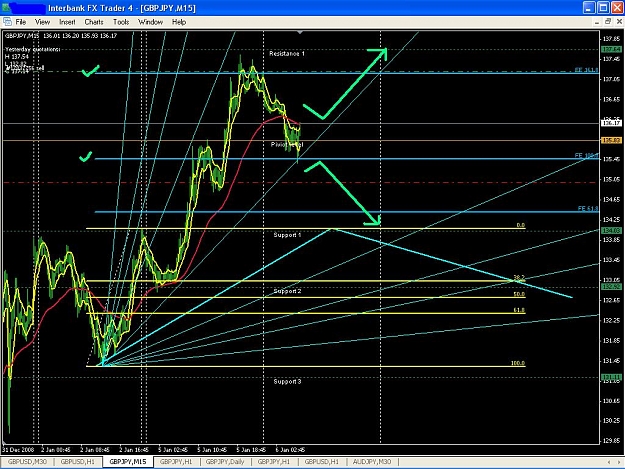
Task: Click the 'Support 1' chart label
Action: (287, 235)
